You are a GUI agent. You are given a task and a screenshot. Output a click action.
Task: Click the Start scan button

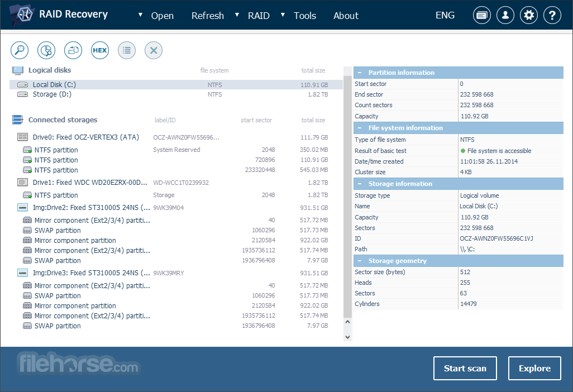coord(465,368)
